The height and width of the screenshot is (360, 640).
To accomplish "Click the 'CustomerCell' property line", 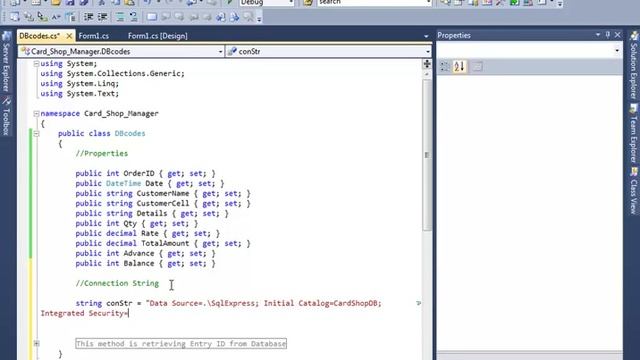I will click(x=163, y=203).
